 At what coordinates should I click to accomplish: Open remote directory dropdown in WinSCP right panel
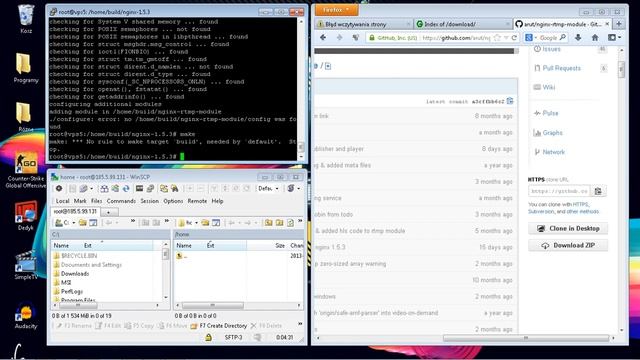pos(188,222)
